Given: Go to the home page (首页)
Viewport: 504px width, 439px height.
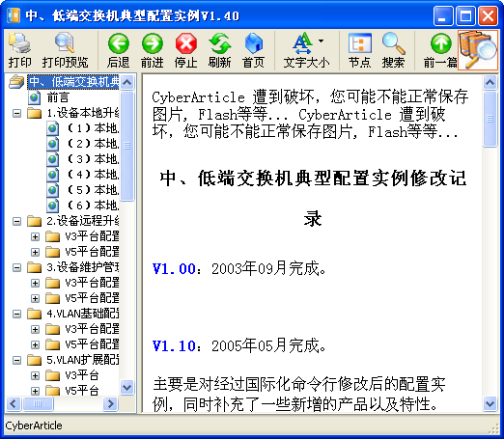Looking at the screenshot, I should [253, 51].
